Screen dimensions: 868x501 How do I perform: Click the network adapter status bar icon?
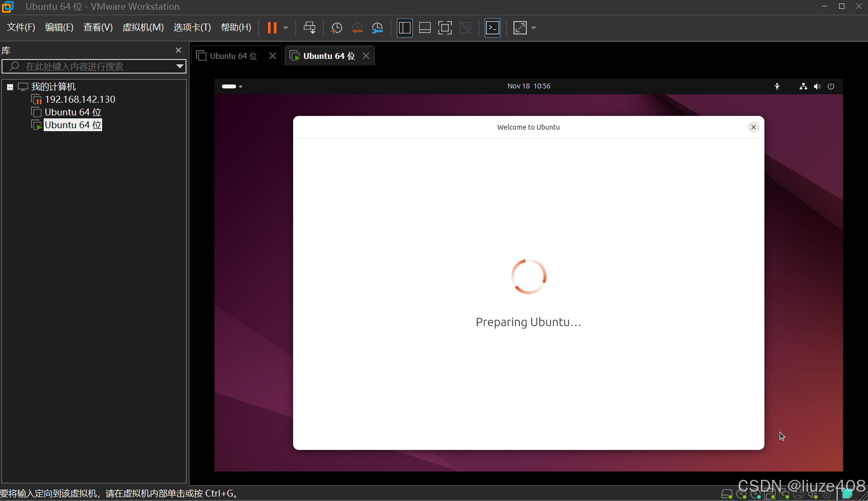click(784, 495)
